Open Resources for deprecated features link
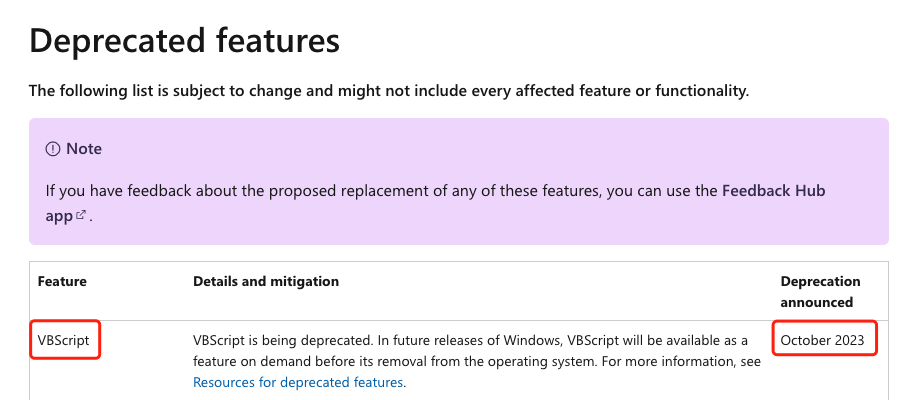This screenshot has height=400, width=899. click(x=298, y=382)
